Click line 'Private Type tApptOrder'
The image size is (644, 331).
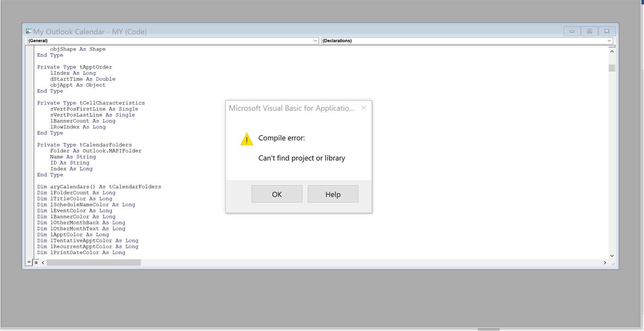coord(74,67)
